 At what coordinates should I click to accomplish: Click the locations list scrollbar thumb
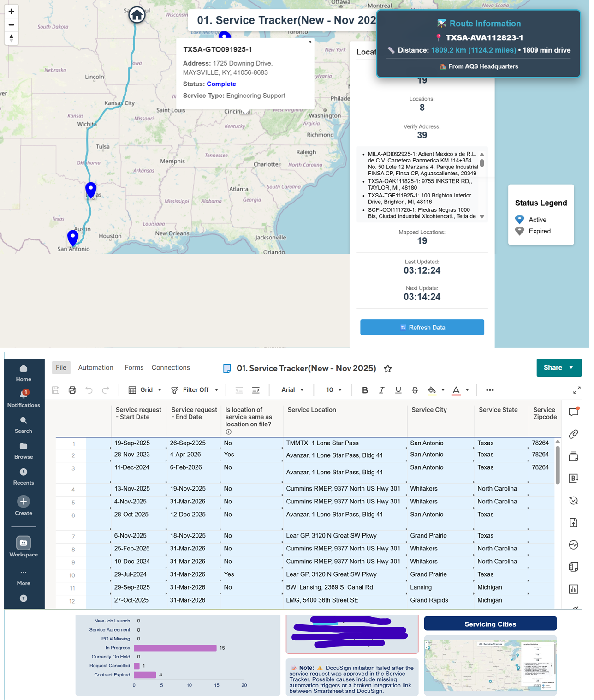click(x=482, y=163)
